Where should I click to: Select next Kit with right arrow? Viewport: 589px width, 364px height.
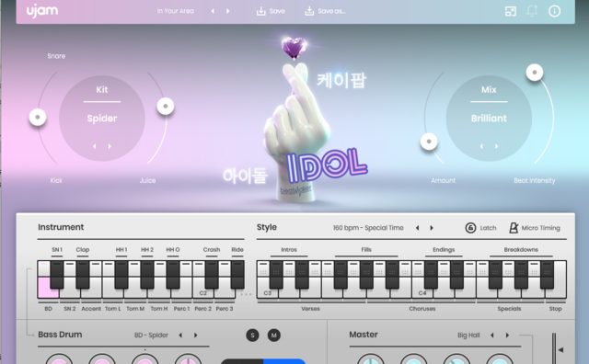click(110, 146)
